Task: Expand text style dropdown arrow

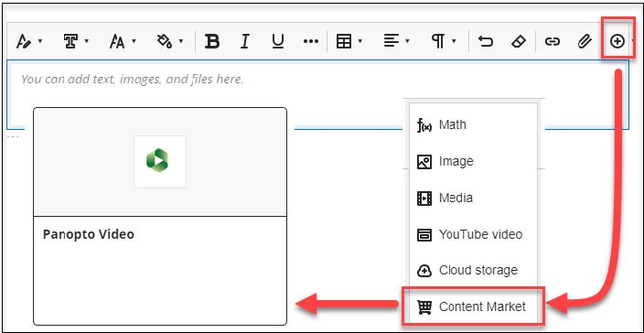Action: pyautogui.click(x=40, y=41)
